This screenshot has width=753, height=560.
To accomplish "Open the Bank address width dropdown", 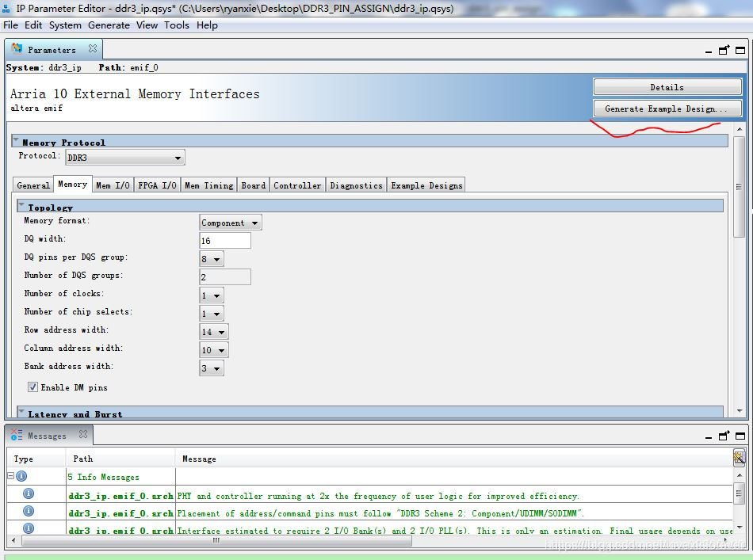I will 212,368.
